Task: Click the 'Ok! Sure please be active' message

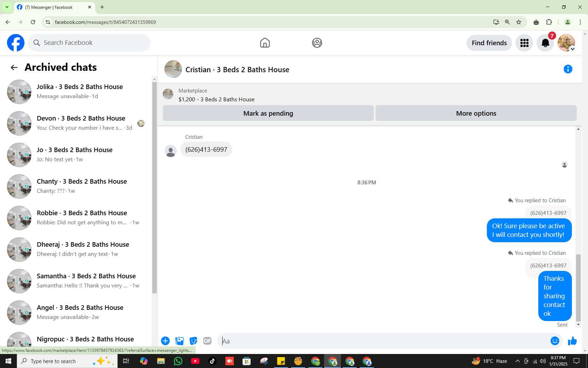Action: point(529,230)
